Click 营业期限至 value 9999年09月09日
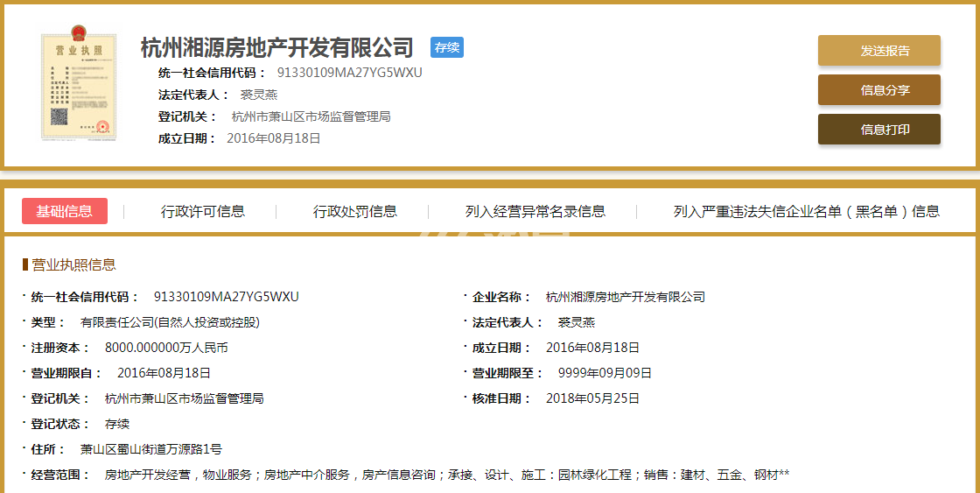Image resolution: width=980 pixels, height=493 pixels. point(605,374)
